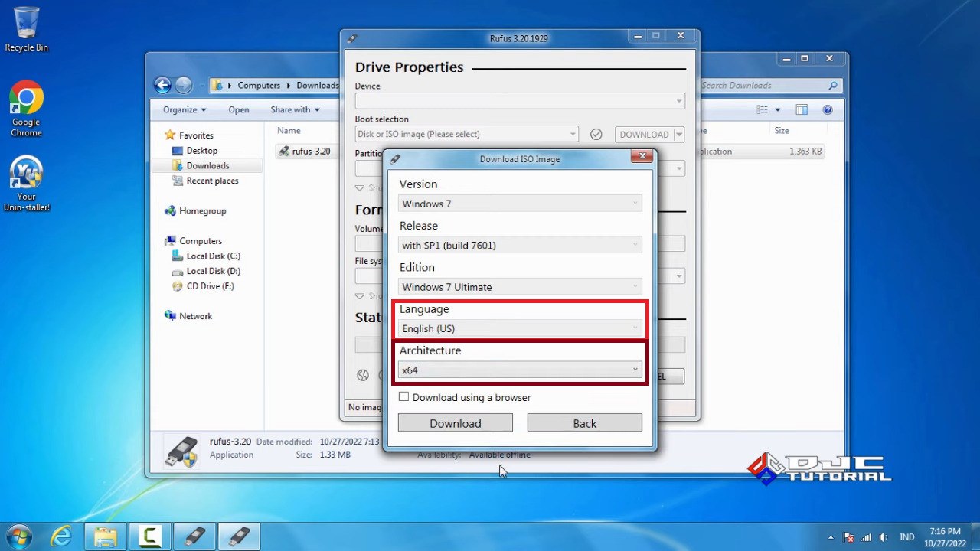This screenshot has width=980, height=551.
Task: Enable Download using a browser checkbox
Action: pos(403,397)
